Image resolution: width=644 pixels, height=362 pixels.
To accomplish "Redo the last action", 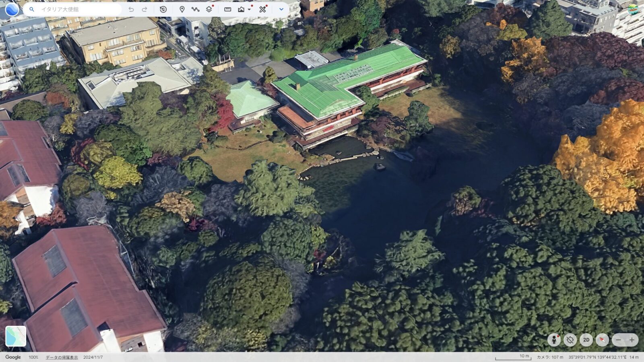I will coord(144,9).
